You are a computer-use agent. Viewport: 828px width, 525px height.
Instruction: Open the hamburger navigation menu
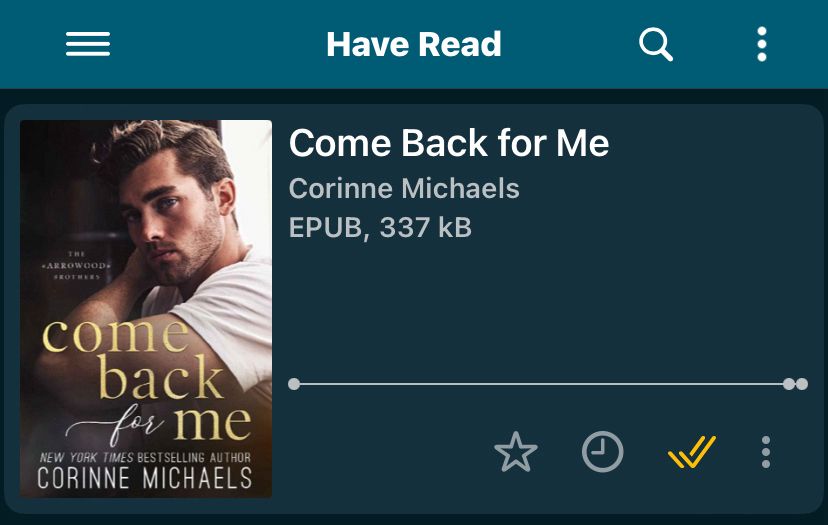[88, 44]
